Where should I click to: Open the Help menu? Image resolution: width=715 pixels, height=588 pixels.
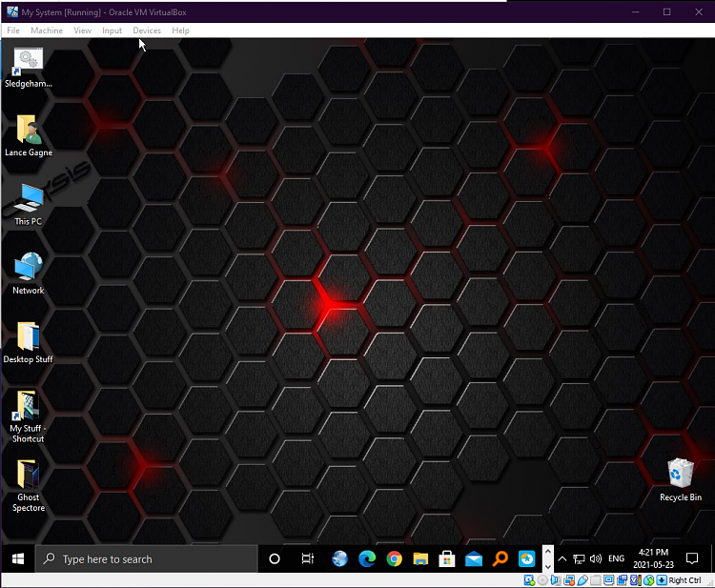point(180,30)
